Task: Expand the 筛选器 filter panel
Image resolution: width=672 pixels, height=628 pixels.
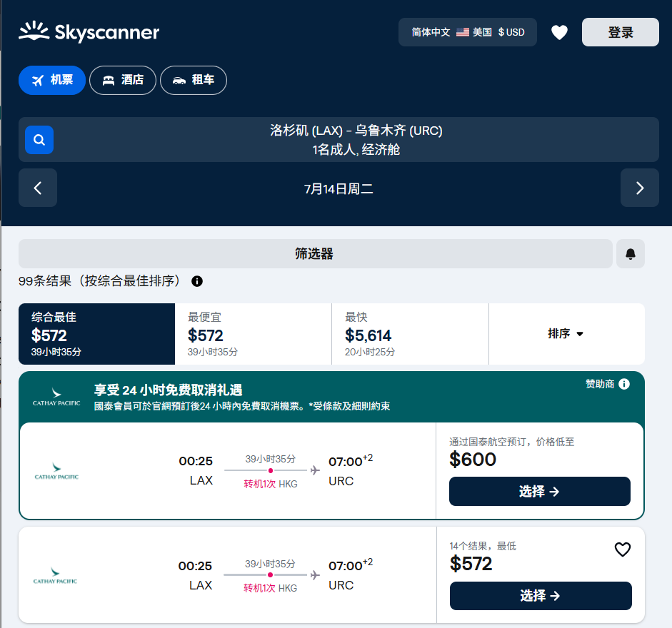Action: [x=315, y=254]
